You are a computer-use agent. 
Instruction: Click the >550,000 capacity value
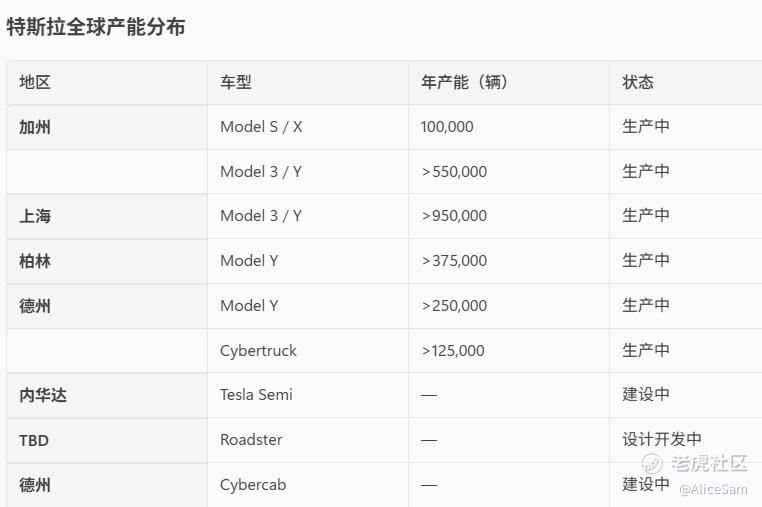454,172
